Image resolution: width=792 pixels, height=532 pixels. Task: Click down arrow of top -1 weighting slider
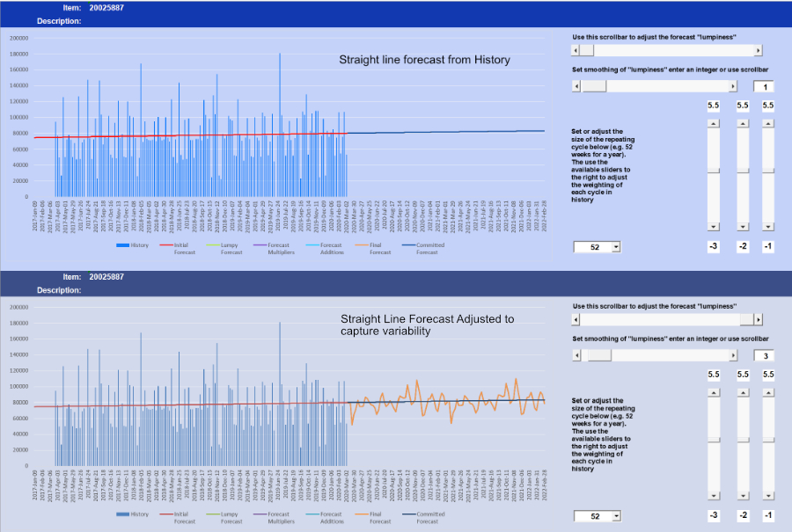pyautogui.click(x=767, y=227)
